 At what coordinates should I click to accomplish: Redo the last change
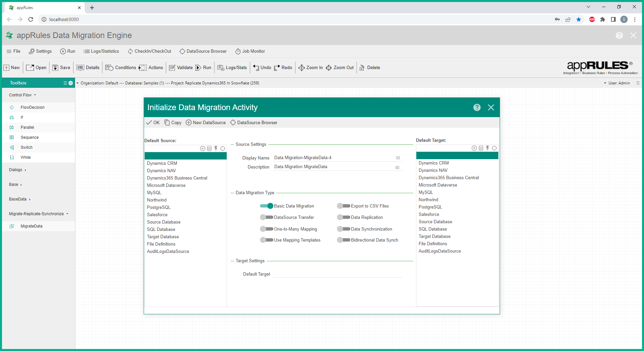pyautogui.click(x=283, y=68)
